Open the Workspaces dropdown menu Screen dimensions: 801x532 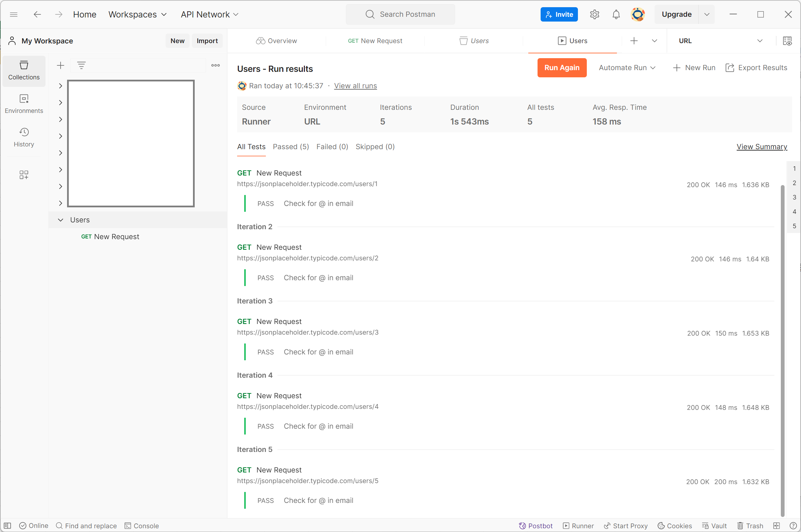pyautogui.click(x=137, y=14)
